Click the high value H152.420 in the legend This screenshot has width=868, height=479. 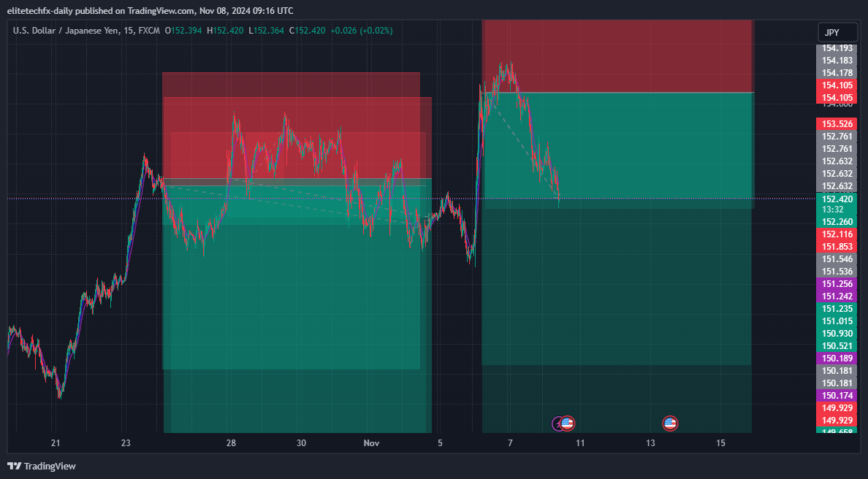tap(225, 31)
